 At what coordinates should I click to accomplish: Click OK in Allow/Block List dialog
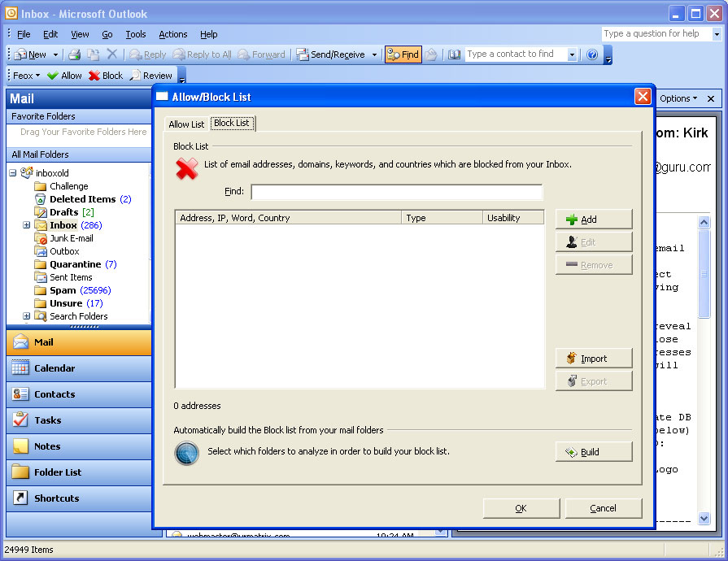(521, 509)
